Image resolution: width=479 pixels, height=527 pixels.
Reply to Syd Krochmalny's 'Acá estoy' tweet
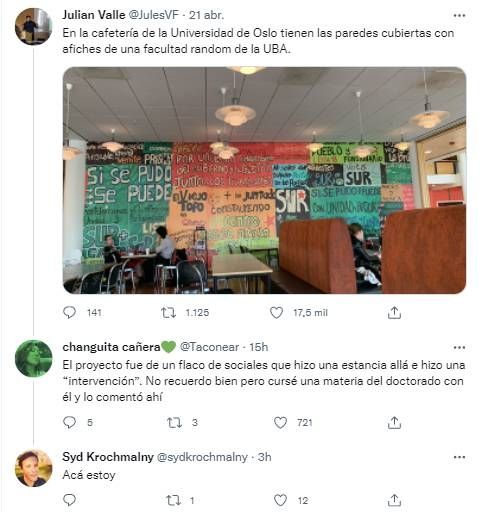coord(70,500)
